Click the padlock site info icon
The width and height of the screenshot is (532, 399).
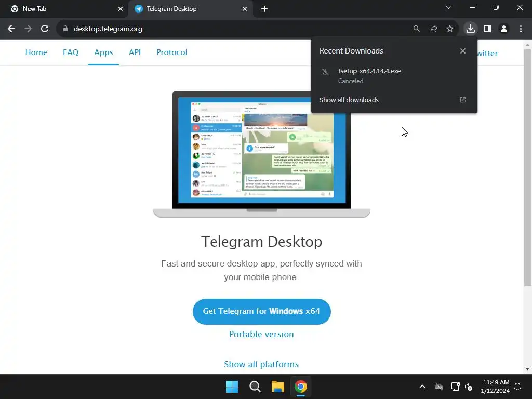pyautogui.click(x=65, y=29)
